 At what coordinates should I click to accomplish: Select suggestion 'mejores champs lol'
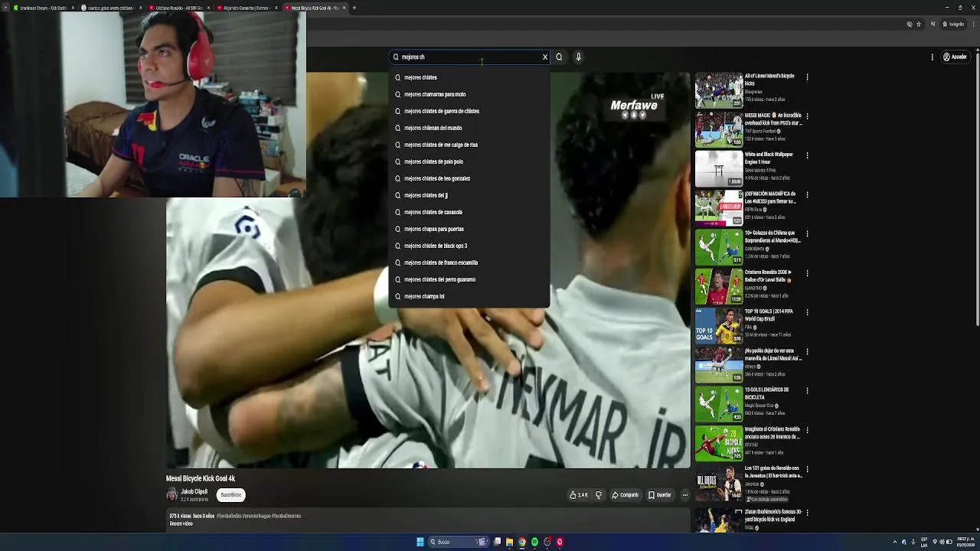tap(469, 296)
